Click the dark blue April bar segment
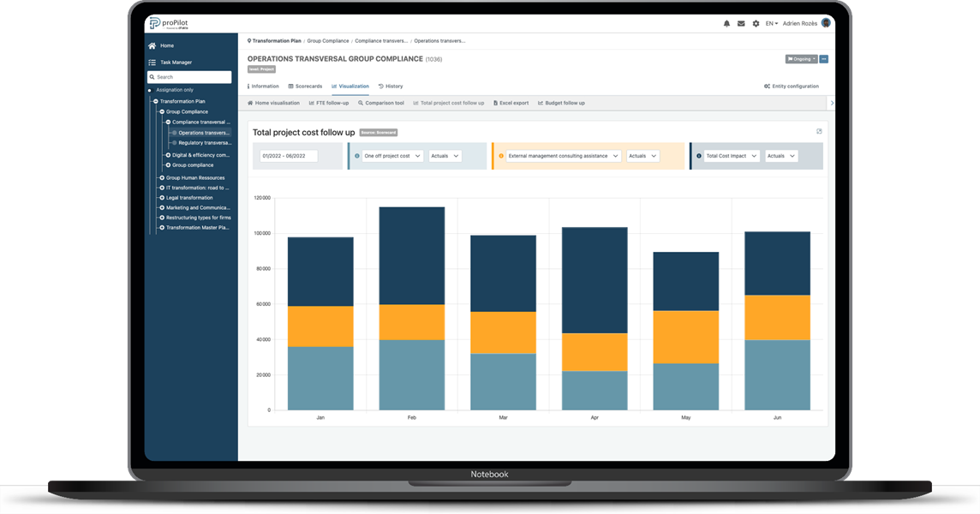This screenshot has height=514, width=980. pos(595,280)
